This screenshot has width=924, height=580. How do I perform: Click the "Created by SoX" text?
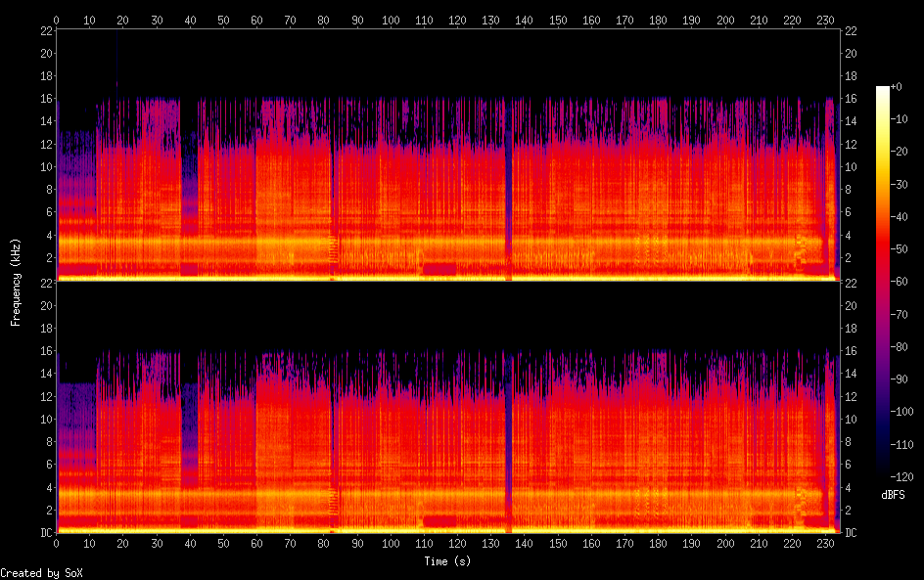34,573
